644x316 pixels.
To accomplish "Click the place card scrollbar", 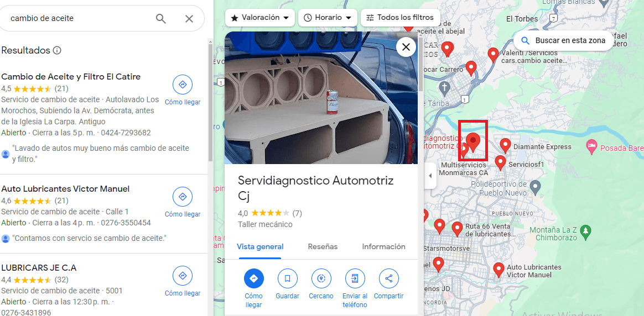I will [420, 64].
